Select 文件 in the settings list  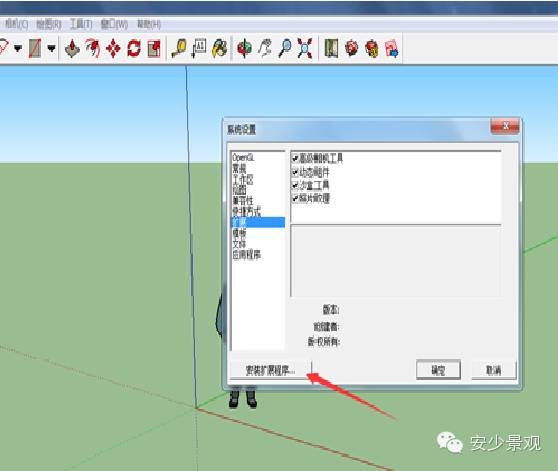click(x=239, y=244)
